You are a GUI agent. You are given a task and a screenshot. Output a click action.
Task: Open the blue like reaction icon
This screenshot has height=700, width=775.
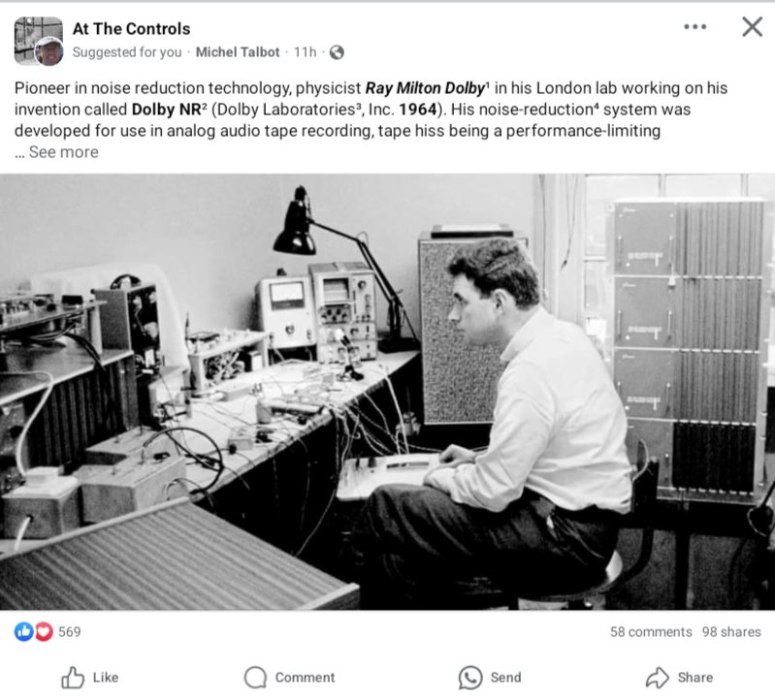click(23, 631)
